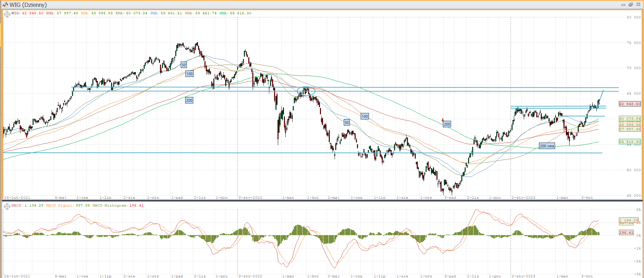Select the SMA 59 461.74 legend entry
This screenshot has width=644, height=278.
[200, 13]
